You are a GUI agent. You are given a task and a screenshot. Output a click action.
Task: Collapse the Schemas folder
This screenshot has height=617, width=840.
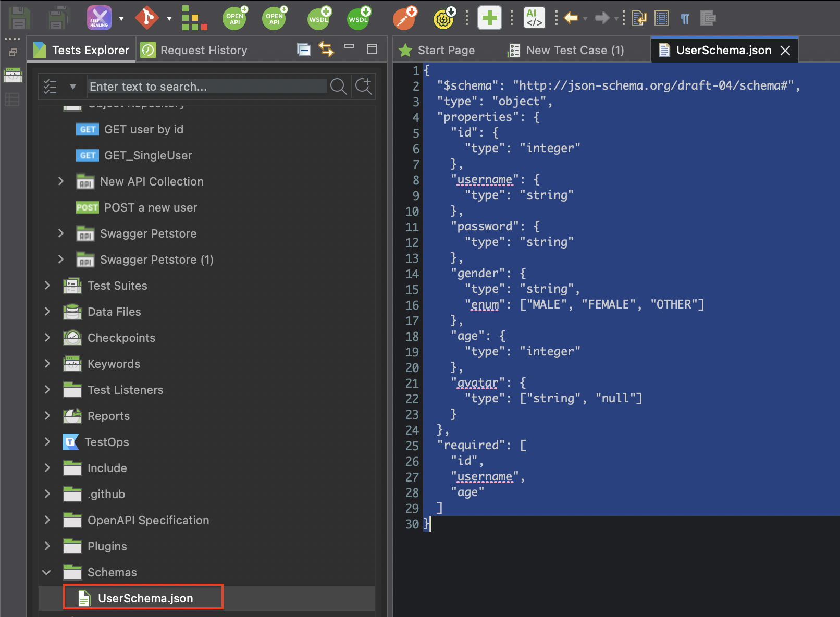[47, 572]
